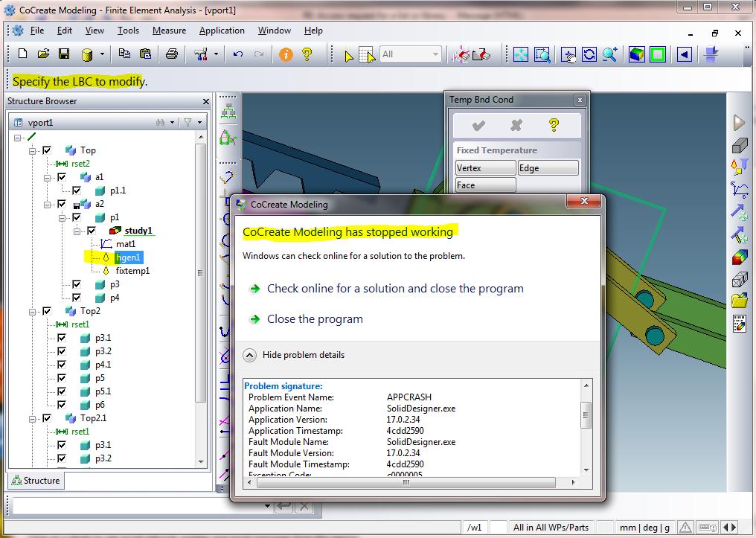The height and width of the screenshot is (538, 756).
Task: Click the paste clipboard icon in toolbar
Action: click(x=146, y=54)
